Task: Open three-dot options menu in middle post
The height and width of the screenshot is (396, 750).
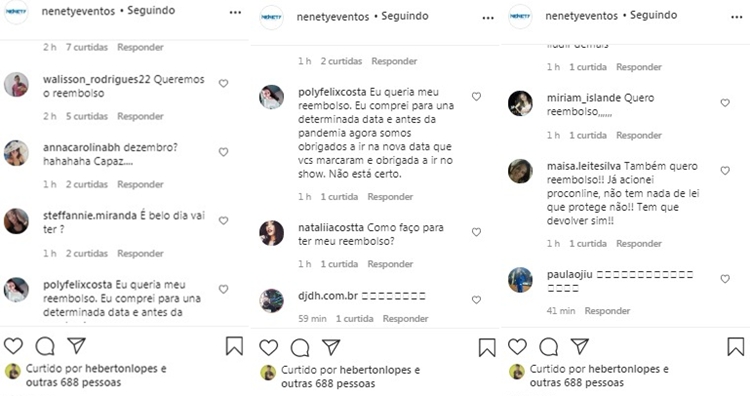Action: [x=488, y=18]
